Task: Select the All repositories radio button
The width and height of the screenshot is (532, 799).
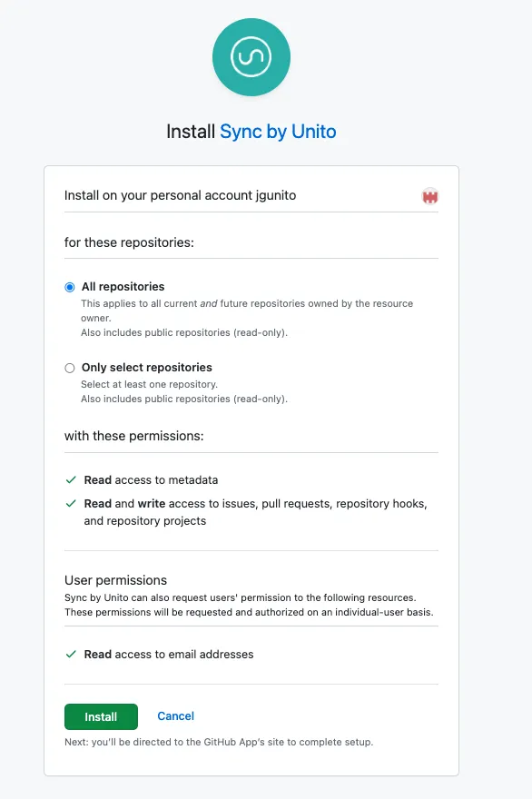Action: (69, 286)
